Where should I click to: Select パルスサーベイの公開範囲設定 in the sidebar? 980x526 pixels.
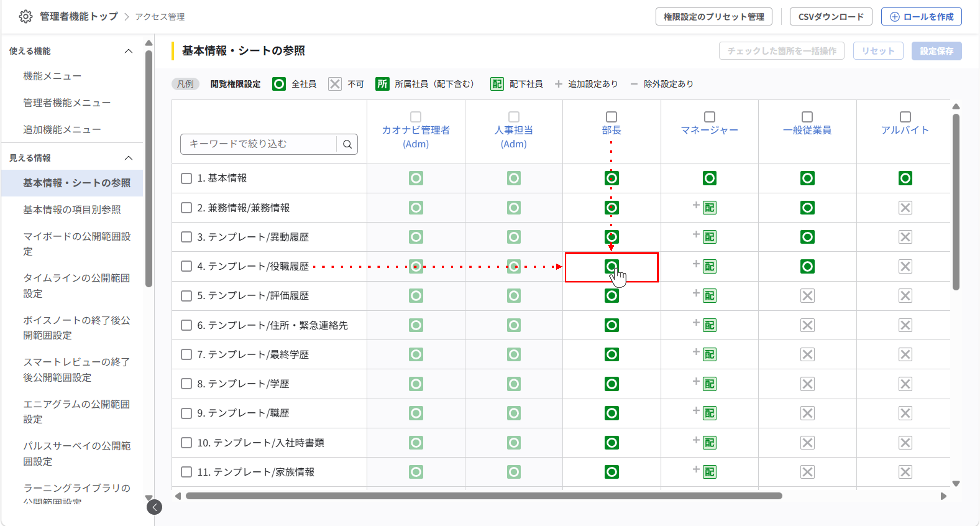pyautogui.click(x=76, y=454)
